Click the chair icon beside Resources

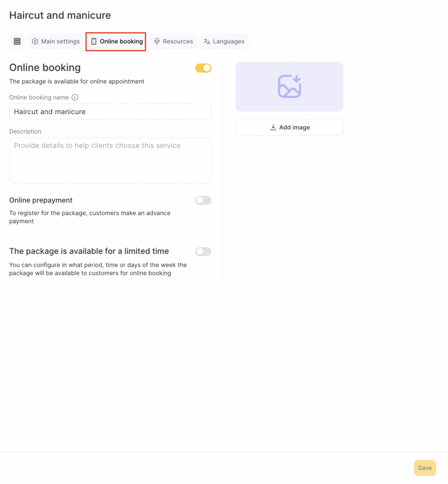[x=157, y=42]
